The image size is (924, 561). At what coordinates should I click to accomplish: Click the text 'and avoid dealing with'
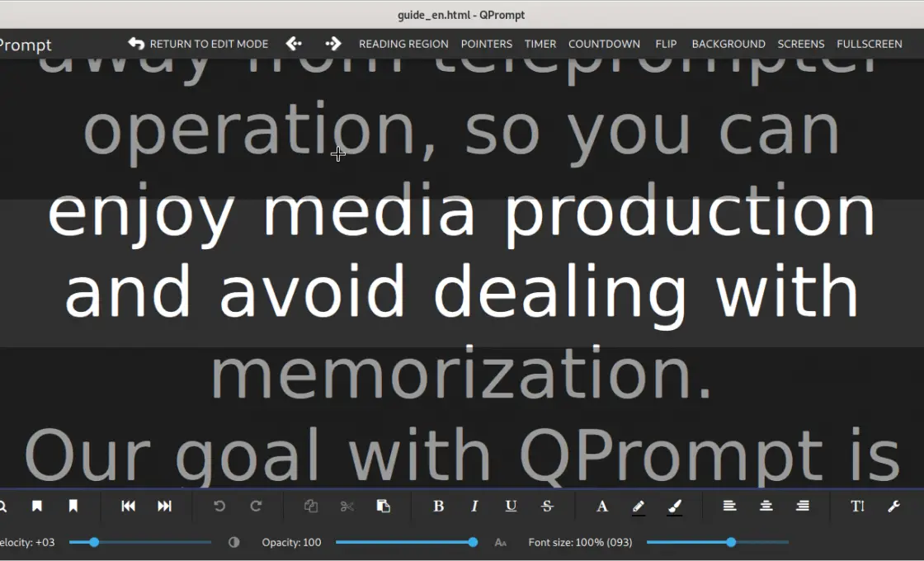click(x=461, y=295)
